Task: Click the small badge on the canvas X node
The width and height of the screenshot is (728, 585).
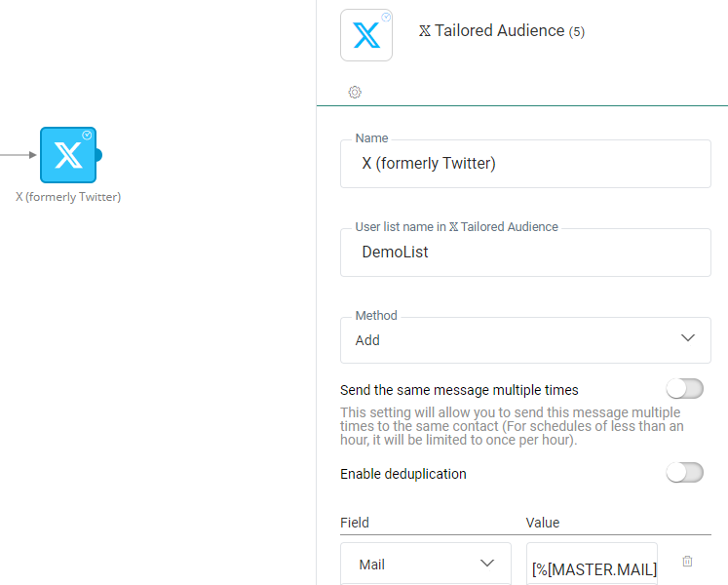Action: click(x=87, y=136)
